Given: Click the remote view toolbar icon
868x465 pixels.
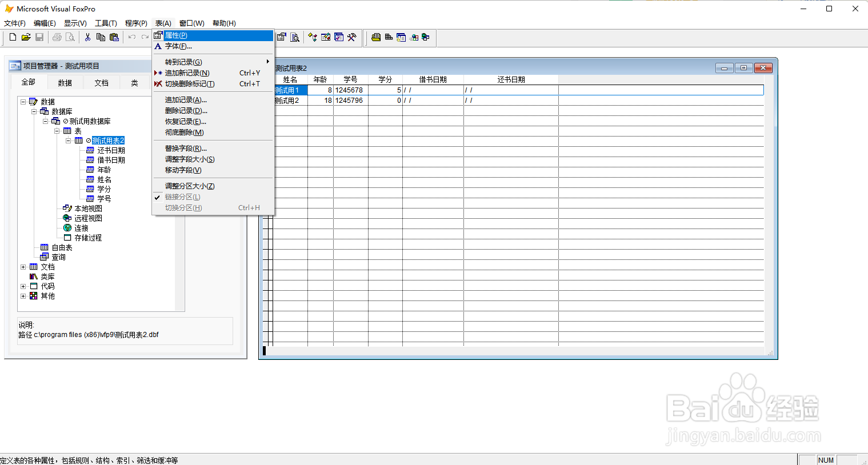Looking at the screenshot, I should (414, 37).
